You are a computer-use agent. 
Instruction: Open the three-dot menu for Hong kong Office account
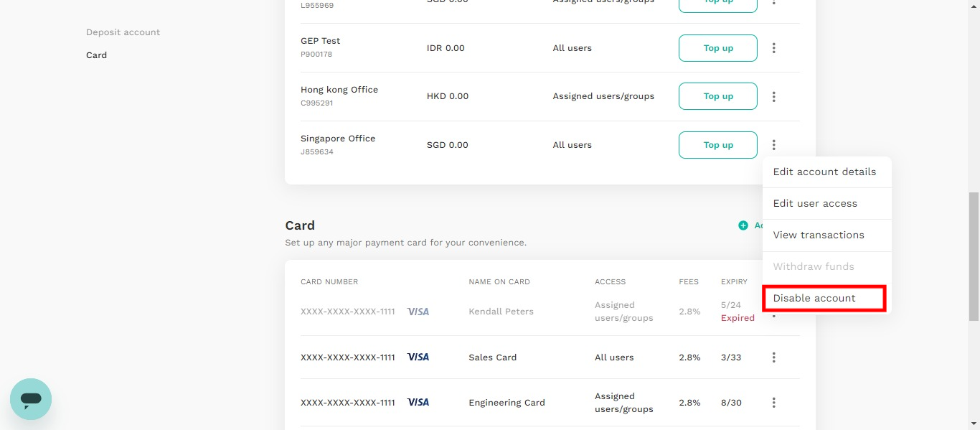click(x=773, y=96)
